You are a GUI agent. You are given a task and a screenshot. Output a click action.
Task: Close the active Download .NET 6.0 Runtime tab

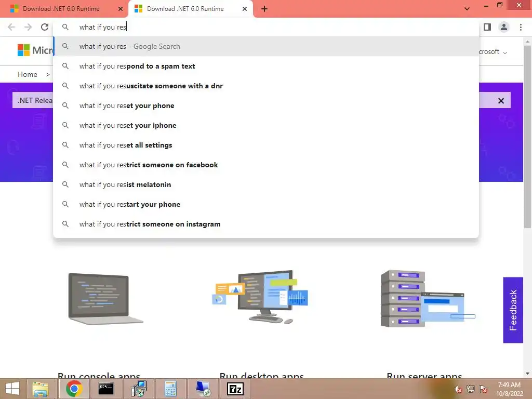click(x=245, y=9)
